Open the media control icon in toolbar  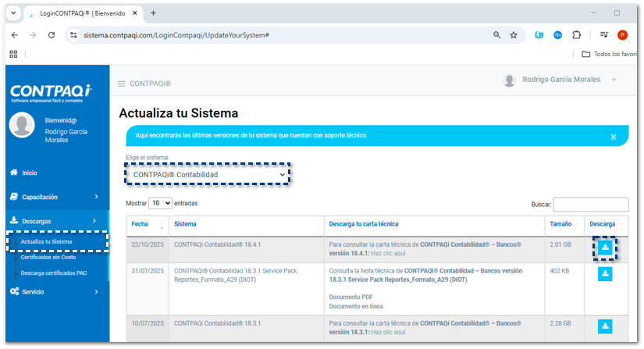point(603,35)
